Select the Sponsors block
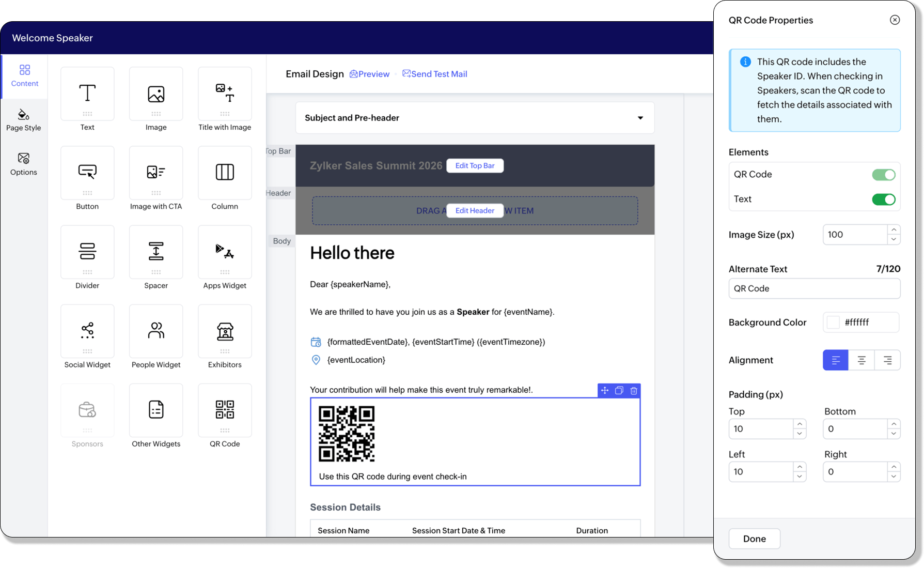Viewport: 924px width, 568px height. [x=87, y=410]
